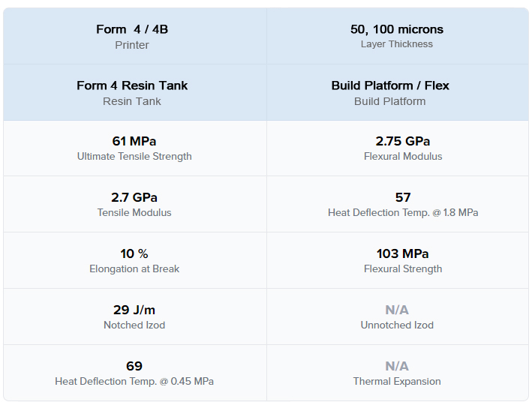The image size is (532, 408).
Task: Click the Heat Deflection Temp. @ 1.8 MPa label
Action: click(x=403, y=213)
